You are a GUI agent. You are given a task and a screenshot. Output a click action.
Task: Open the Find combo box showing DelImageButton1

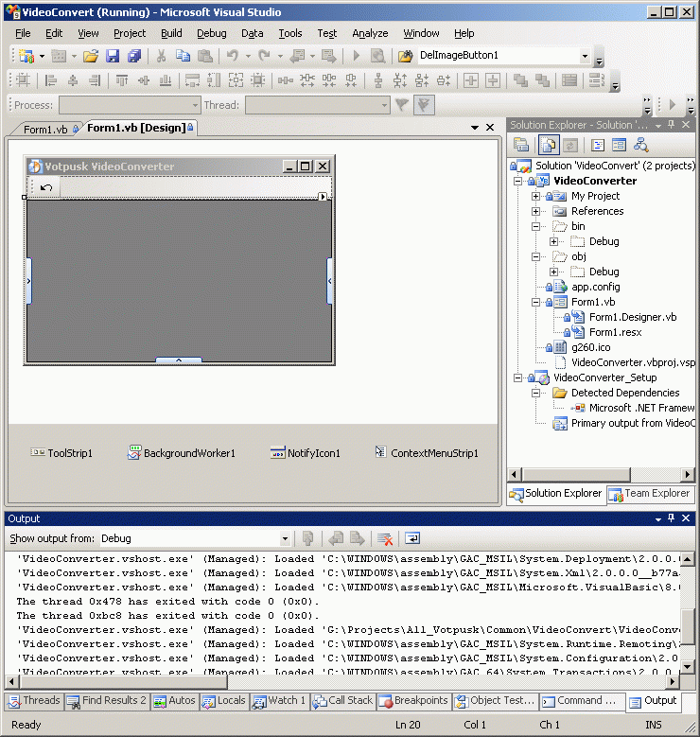[x=585, y=56]
